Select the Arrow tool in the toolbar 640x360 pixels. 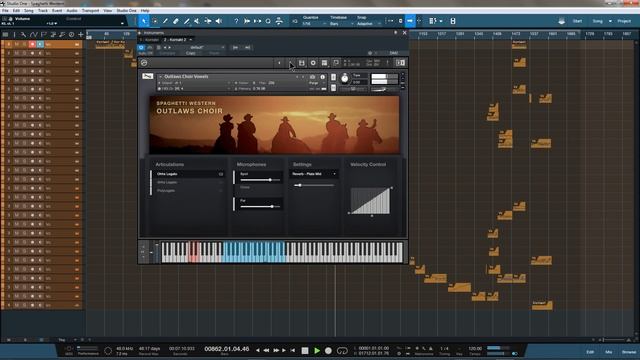tap(144, 21)
